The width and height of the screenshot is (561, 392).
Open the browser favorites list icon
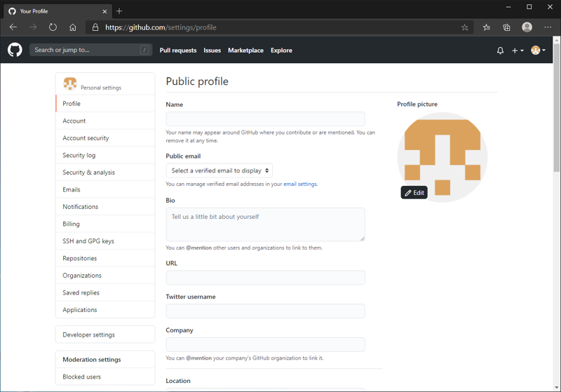(487, 27)
